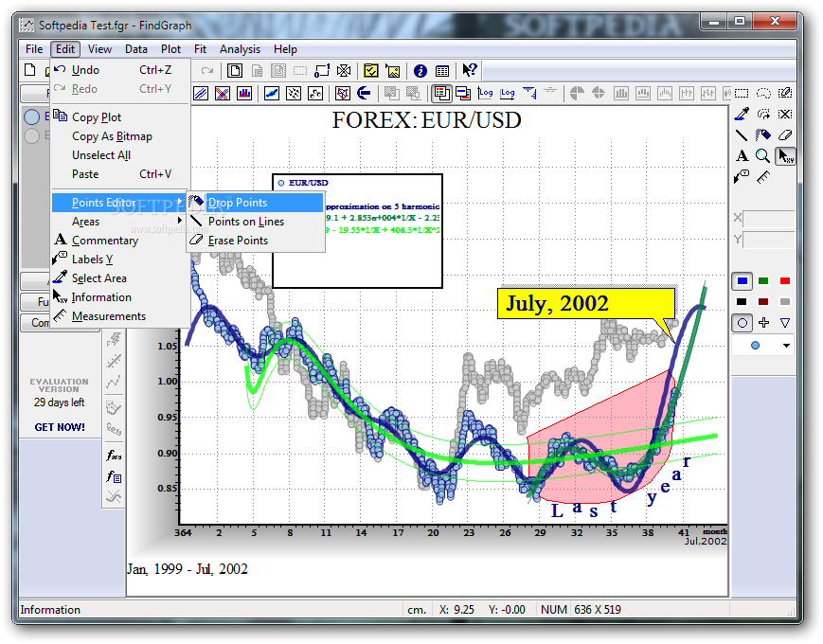Click the blue Info circle toolbar icon
Viewport: 823px width, 644px height.
coord(420,71)
